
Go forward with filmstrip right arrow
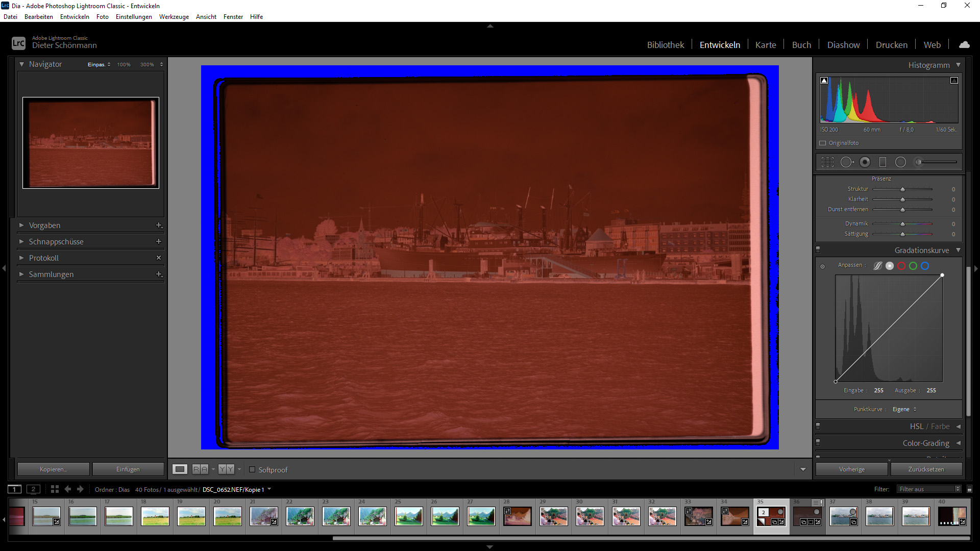coord(80,489)
